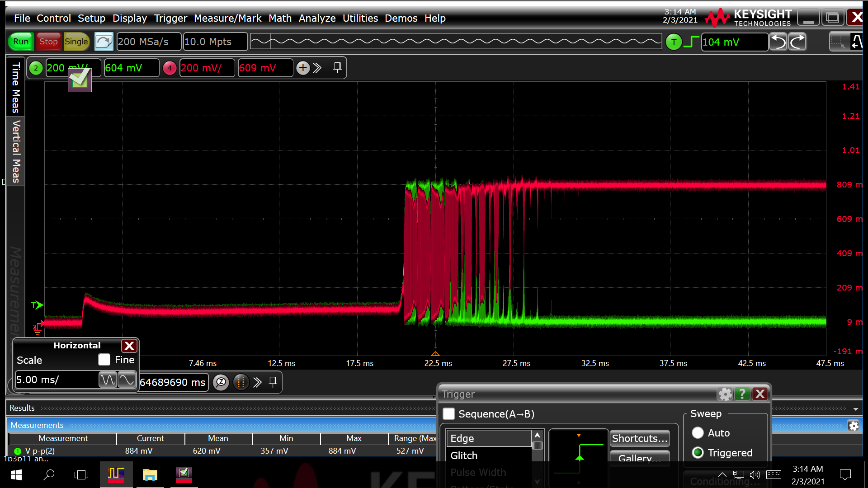The width and height of the screenshot is (868, 488).
Task: Select Edge trigger type
Action: (489, 438)
